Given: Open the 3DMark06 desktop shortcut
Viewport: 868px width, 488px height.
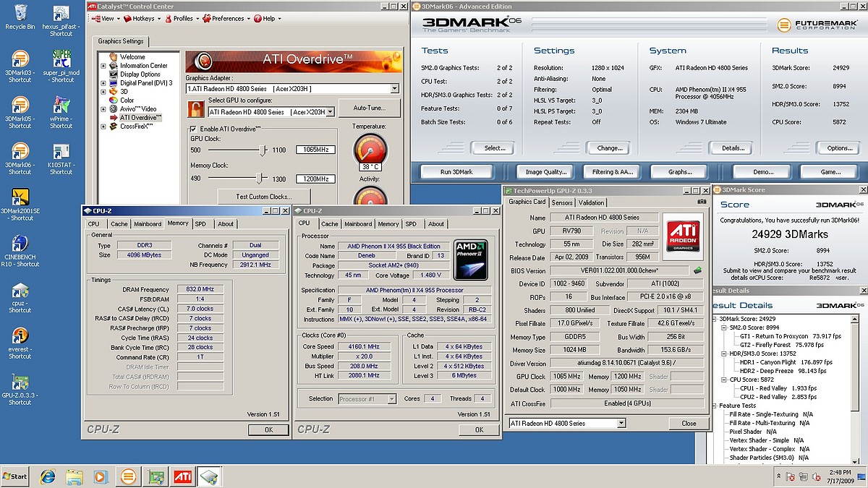Looking at the screenshot, I should pyautogui.click(x=20, y=153).
